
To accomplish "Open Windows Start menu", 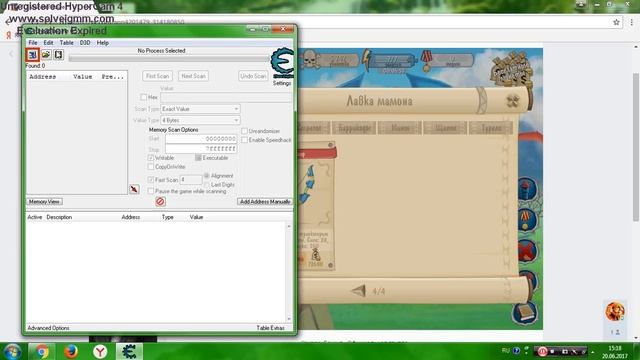I will pyautogui.click(x=12, y=351).
